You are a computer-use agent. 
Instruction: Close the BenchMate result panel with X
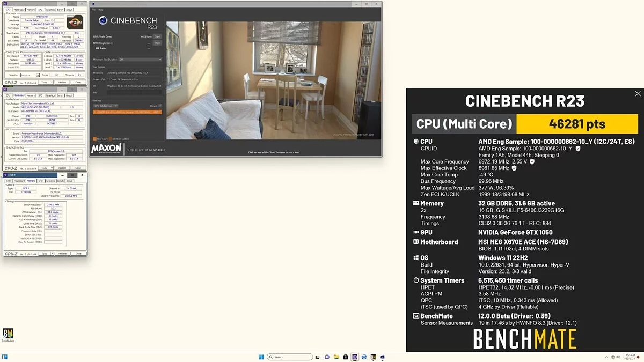tap(638, 94)
